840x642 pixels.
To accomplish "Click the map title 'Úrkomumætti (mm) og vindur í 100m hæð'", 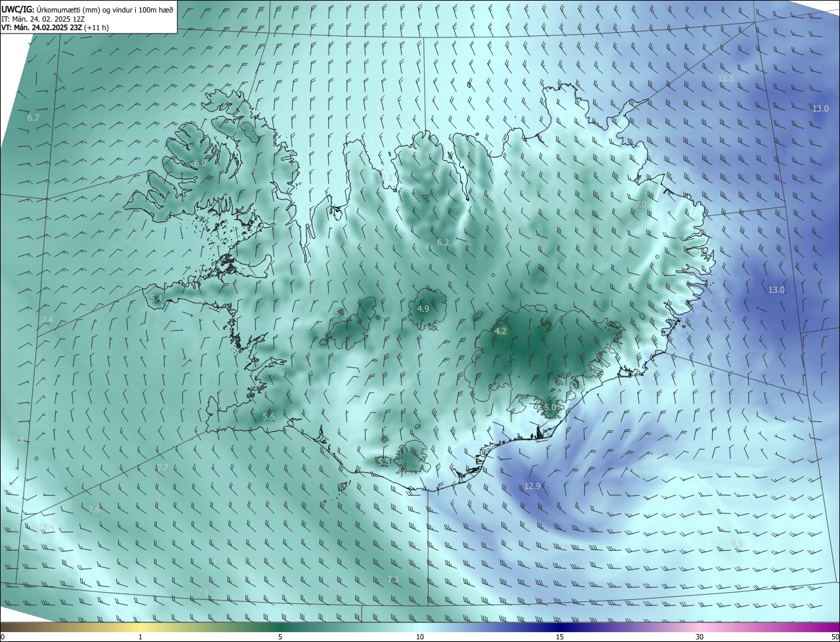I will (105, 9).
